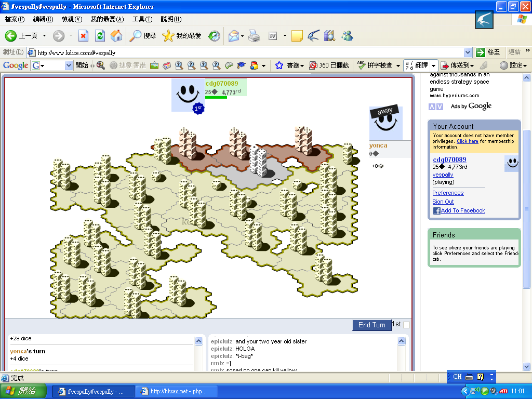Open the spell check dropdown arrow
Image resolution: width=532 pixels, height=399 pixels.
[398, 65]
